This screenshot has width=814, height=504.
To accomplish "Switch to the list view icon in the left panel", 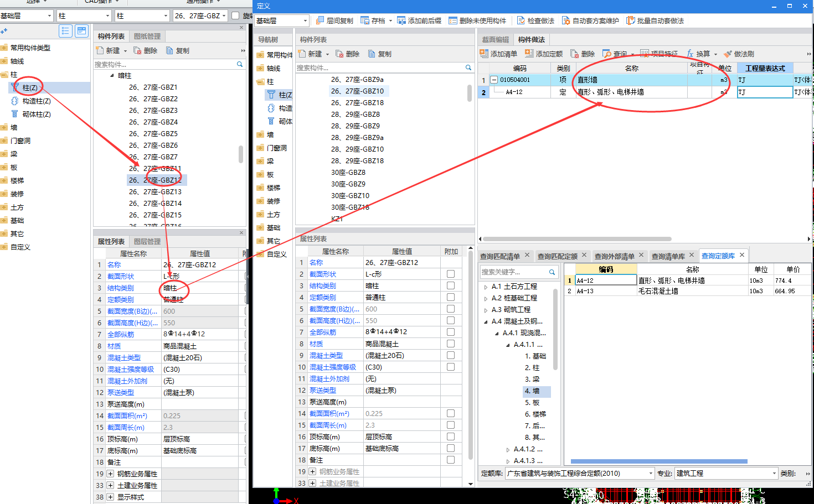I will tap(65, 30).
